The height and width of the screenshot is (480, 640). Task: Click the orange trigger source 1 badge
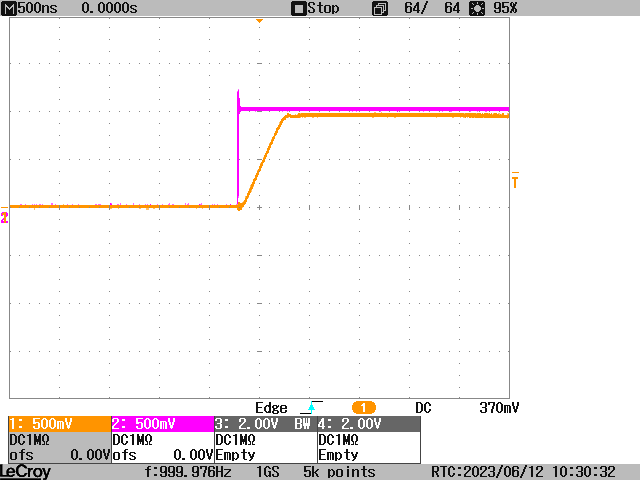tap(364, 408)
